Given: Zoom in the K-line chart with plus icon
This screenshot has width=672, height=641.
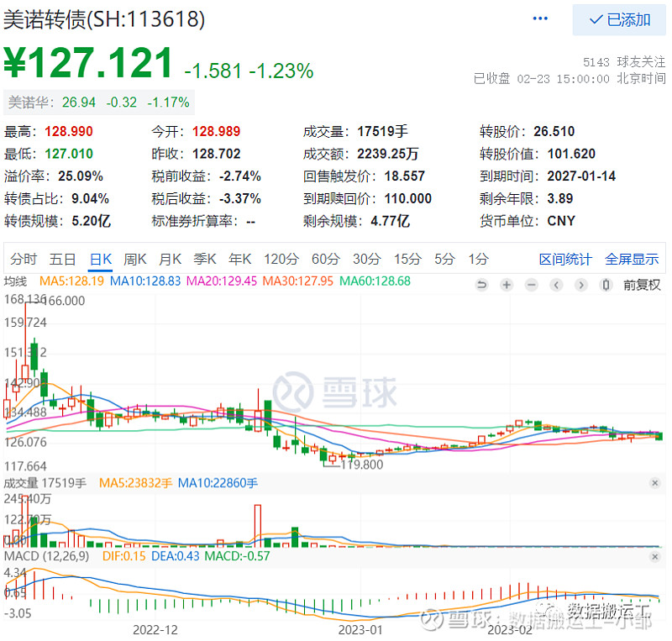Looking at the screenshot, I should tap(507, 285).
